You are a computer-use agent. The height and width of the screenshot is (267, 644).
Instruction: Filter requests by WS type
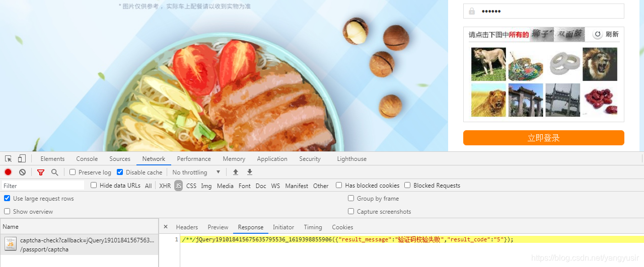(275, 186)
